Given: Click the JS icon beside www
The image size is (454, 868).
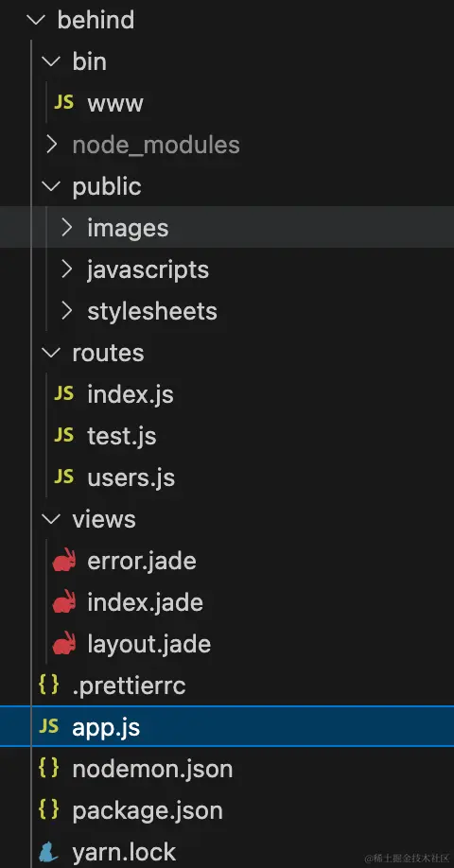Looking at the screenshot, I should [63, 103].
